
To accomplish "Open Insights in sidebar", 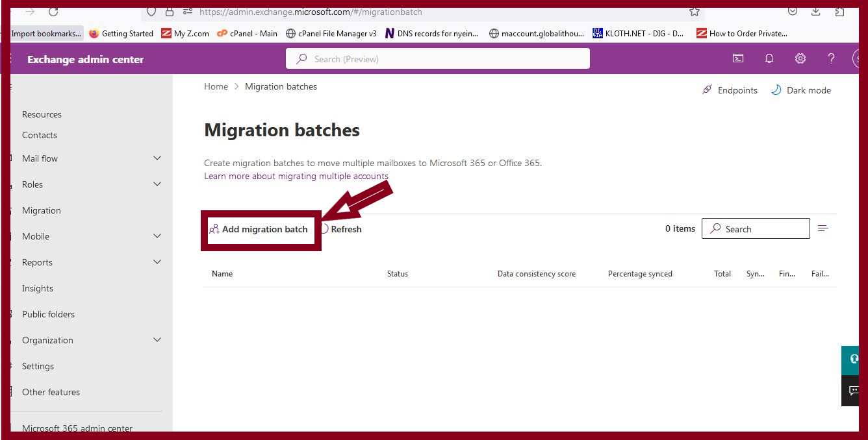I will 38,288.
